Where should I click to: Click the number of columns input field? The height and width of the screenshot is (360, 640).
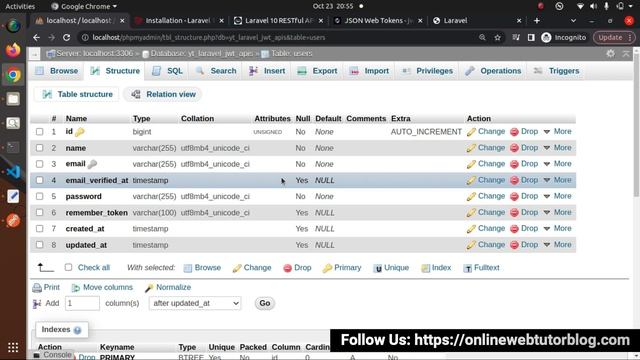(x=82, y=303)
